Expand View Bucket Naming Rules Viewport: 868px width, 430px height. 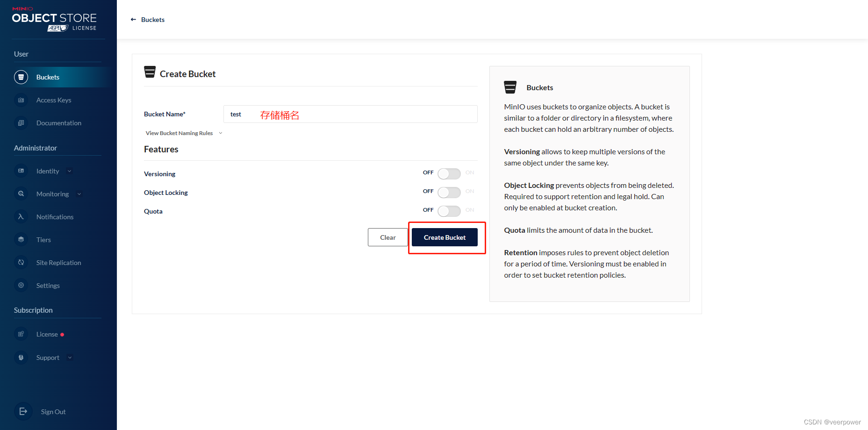coord(184,133)
